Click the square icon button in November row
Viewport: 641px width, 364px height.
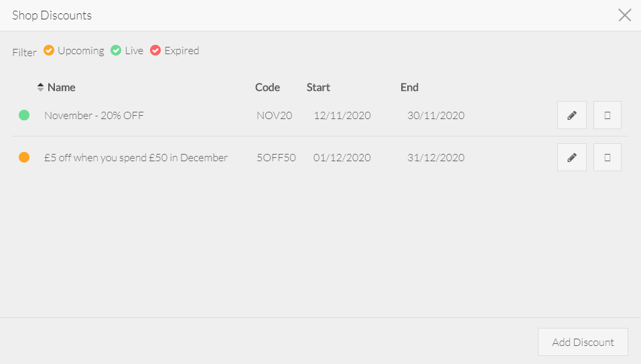point(607,115)
